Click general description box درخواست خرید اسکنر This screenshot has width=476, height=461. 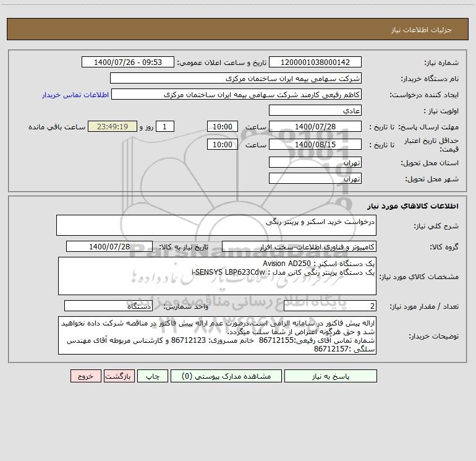216,225
